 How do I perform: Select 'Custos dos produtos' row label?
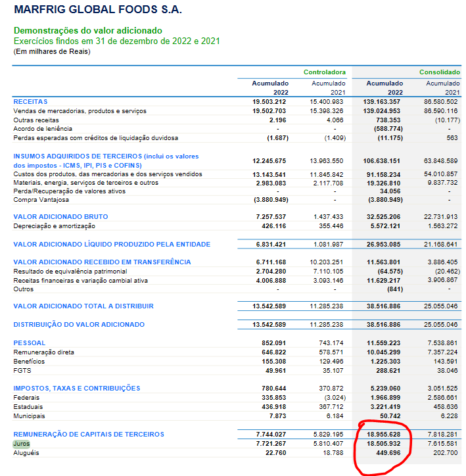point(108,174)
